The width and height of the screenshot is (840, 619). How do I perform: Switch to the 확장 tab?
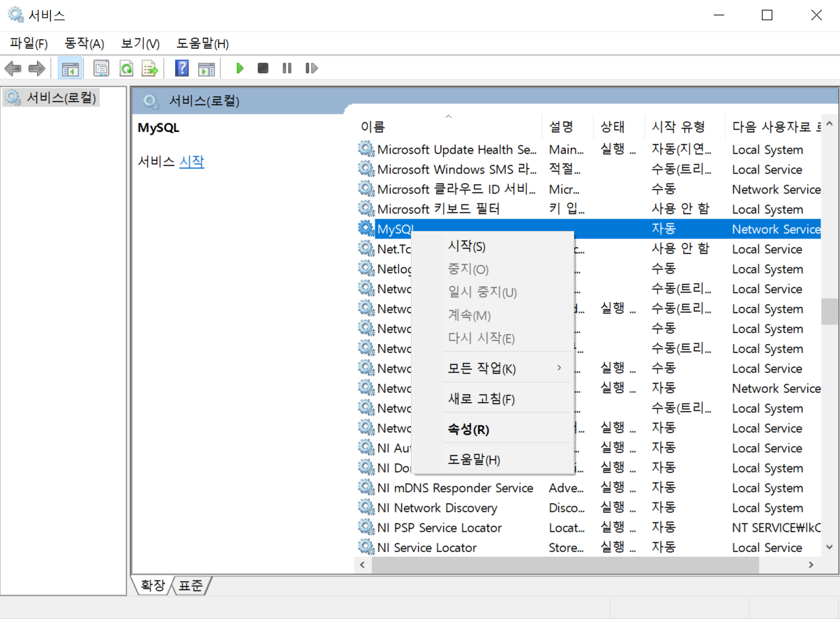click(x=153, y=586)
